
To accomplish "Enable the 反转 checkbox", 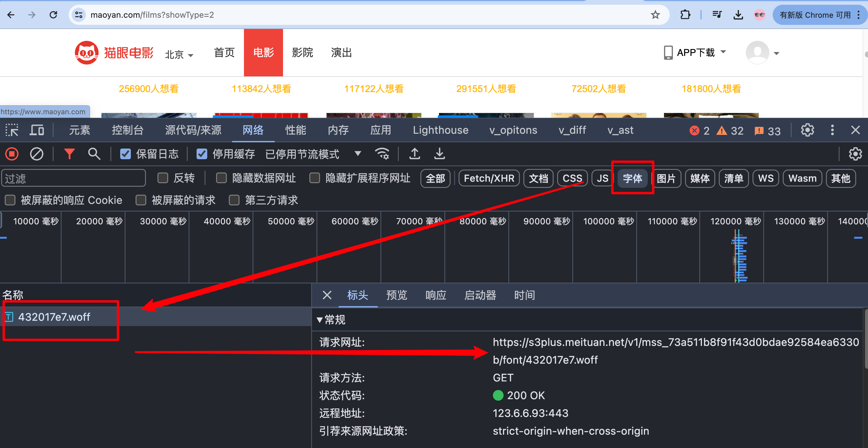I will click(163, 178).
